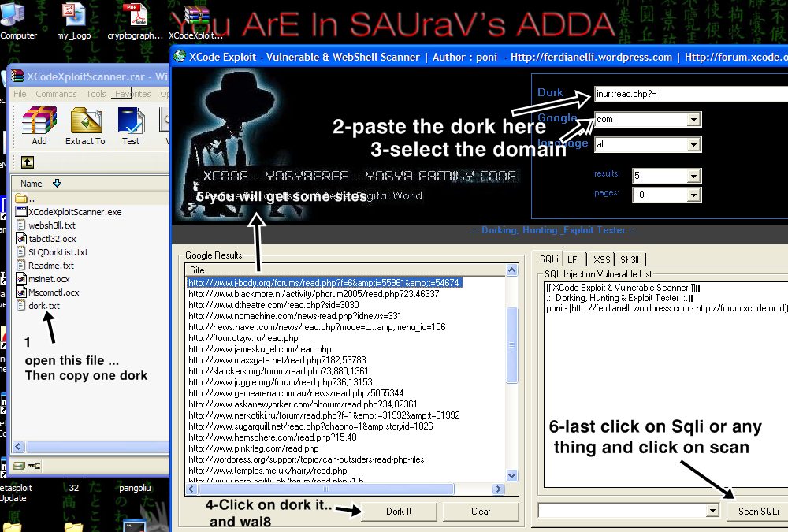Click Extract To in WinRAR toolbar
The image size is (788, 532).
(x=85, y=126)
